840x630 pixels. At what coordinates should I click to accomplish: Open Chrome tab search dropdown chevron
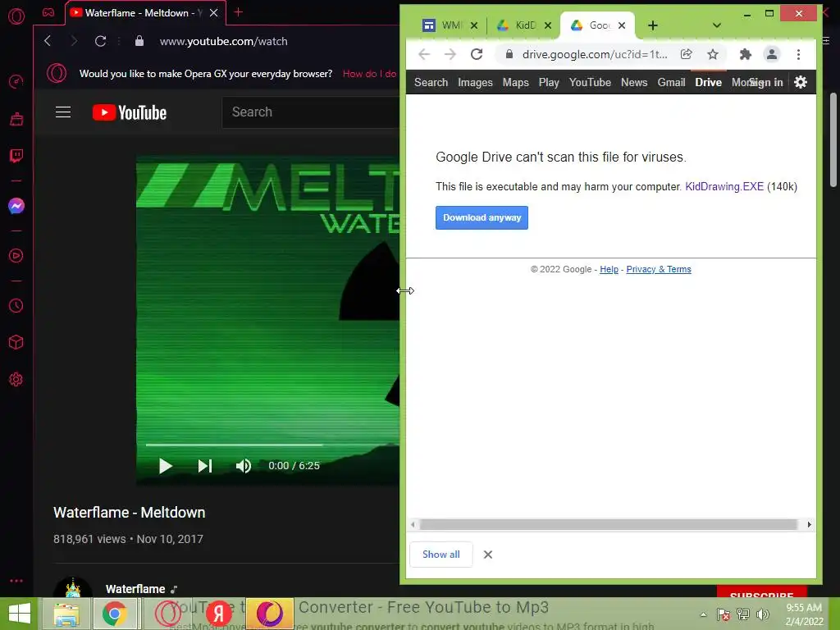click(x=717, y=25)
